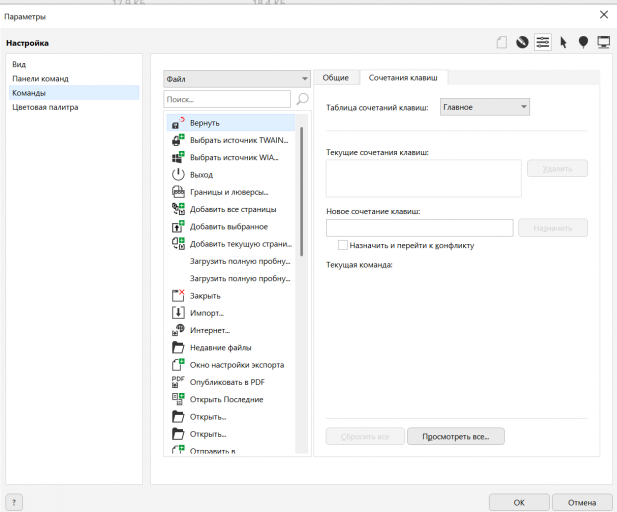The width and height of the screenshot is (617, 512).
Task: Click the Закрыть command icon with red X
Action: [x=178, y=295]
